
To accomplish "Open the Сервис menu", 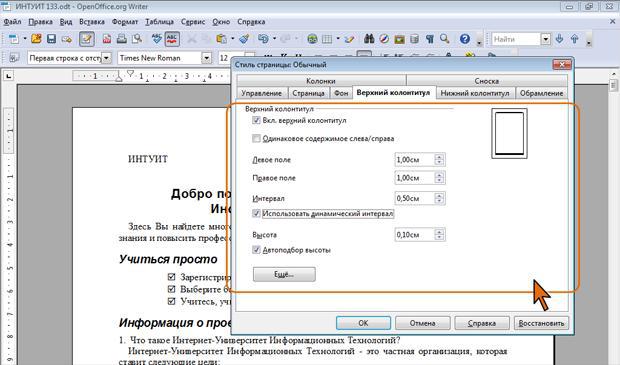I will click(x=193, y=22).
